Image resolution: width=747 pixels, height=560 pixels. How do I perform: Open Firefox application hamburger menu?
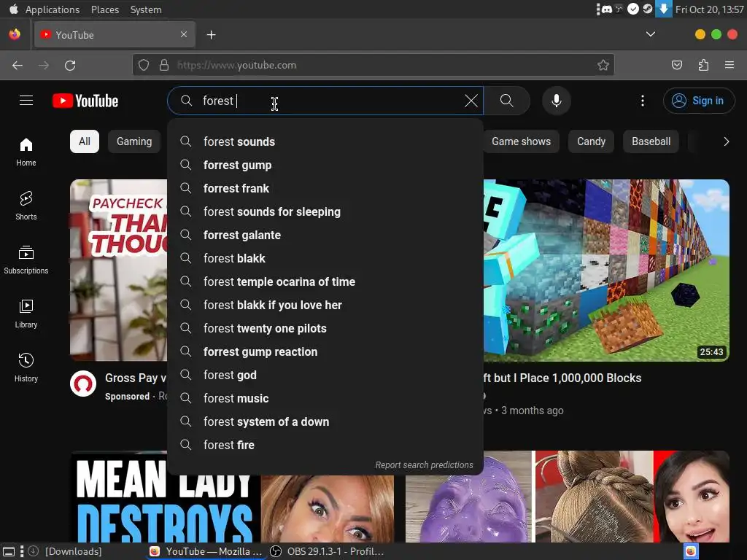point(729,65)
